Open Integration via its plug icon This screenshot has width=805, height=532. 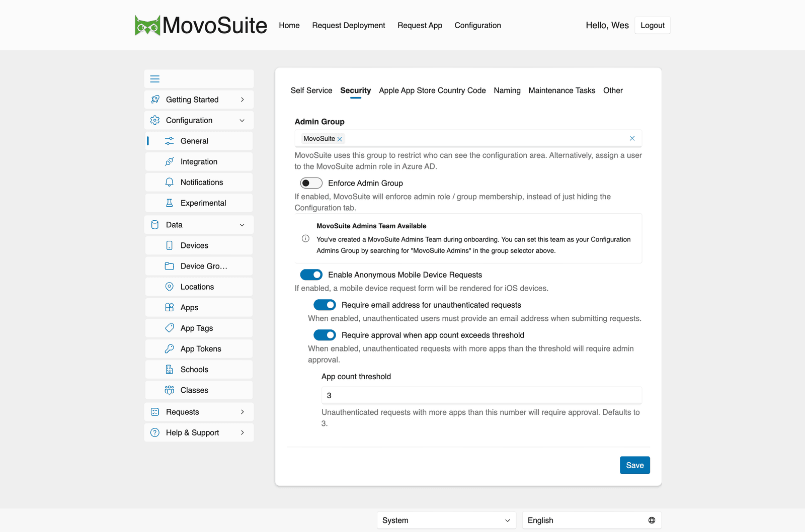[x=170, y=161]
